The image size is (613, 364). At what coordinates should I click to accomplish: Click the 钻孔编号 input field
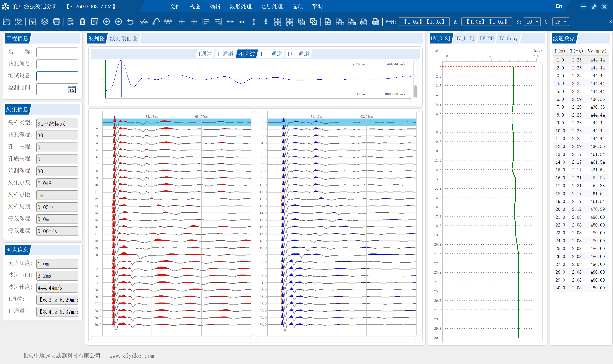(57, 64)
